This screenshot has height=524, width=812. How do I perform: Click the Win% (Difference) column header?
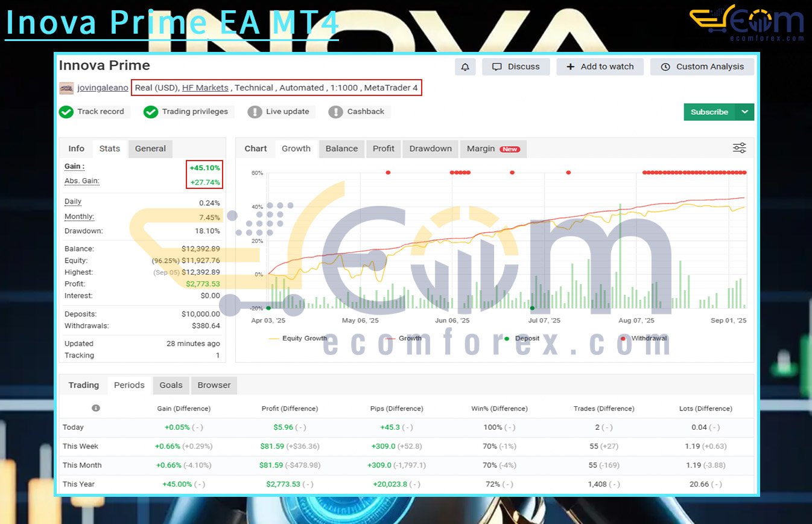[x=500, y=409]
